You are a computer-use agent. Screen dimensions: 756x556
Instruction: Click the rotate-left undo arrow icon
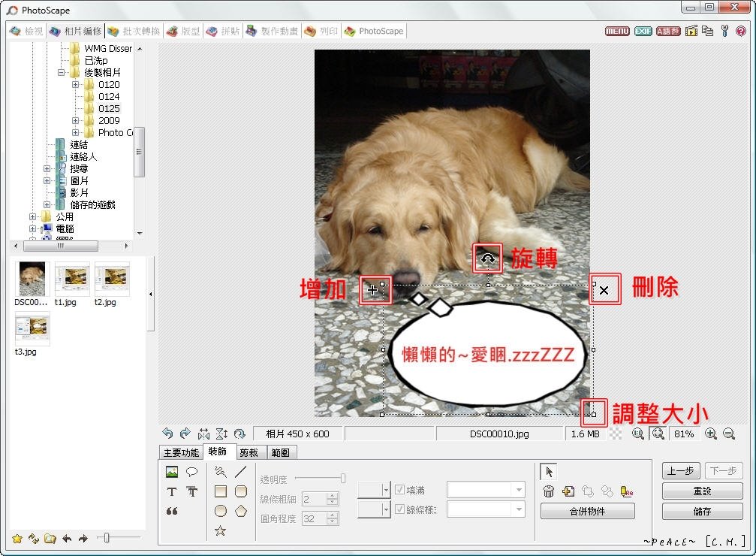pyautogui.click(x=167, y=434)
